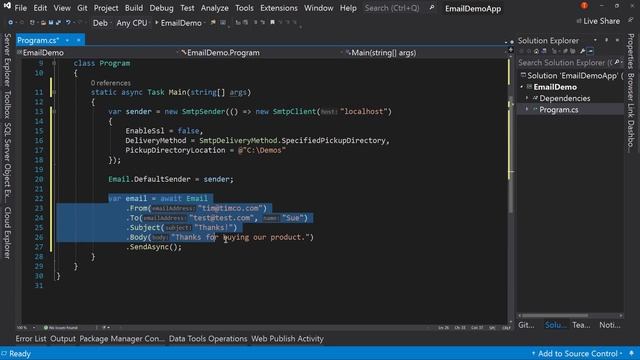Click the 0 references CodeLens link
The image size is (640, 360).
tap(111, 83)
